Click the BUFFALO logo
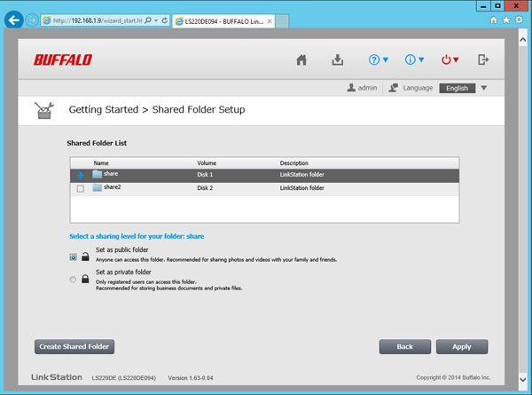This screenshot has height=395, width=532. [63, 59]
